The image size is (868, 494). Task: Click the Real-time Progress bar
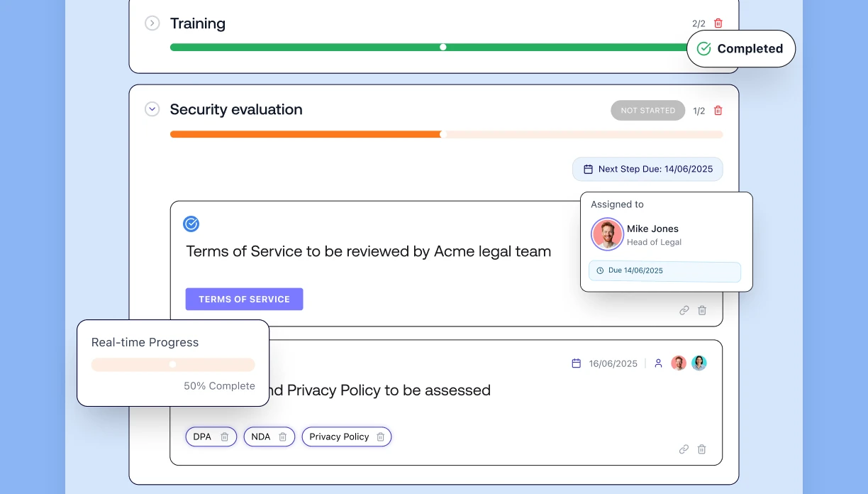tap(173, 364)
